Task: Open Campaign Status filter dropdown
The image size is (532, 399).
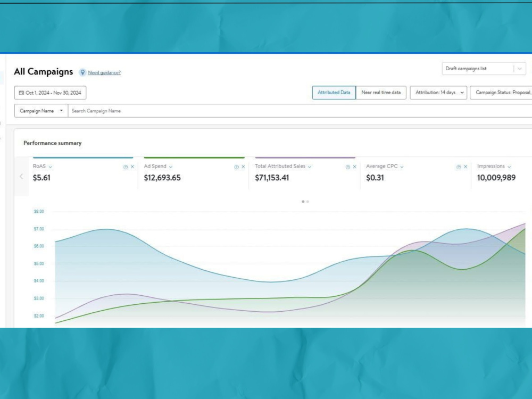Action: click(x=501, y=92)
